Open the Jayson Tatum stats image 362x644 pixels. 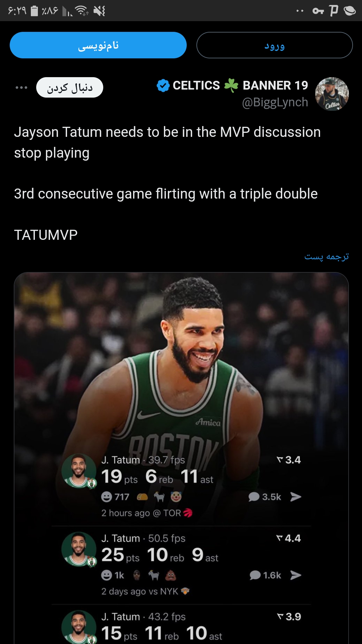[x=181, y=458]
